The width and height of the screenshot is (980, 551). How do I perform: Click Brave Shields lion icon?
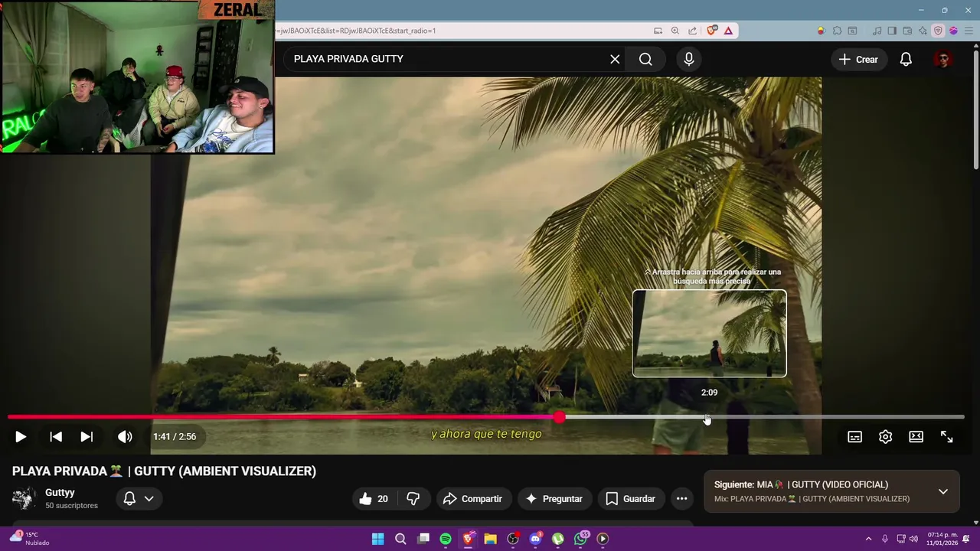pyautogui.click(x=712, y=31)
